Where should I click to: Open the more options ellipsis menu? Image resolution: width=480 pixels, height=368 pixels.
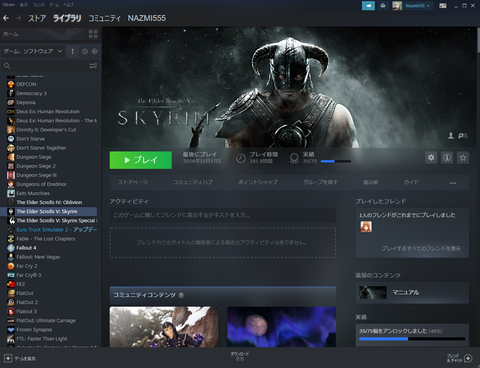pyautogui.click(x=453, y=183)
